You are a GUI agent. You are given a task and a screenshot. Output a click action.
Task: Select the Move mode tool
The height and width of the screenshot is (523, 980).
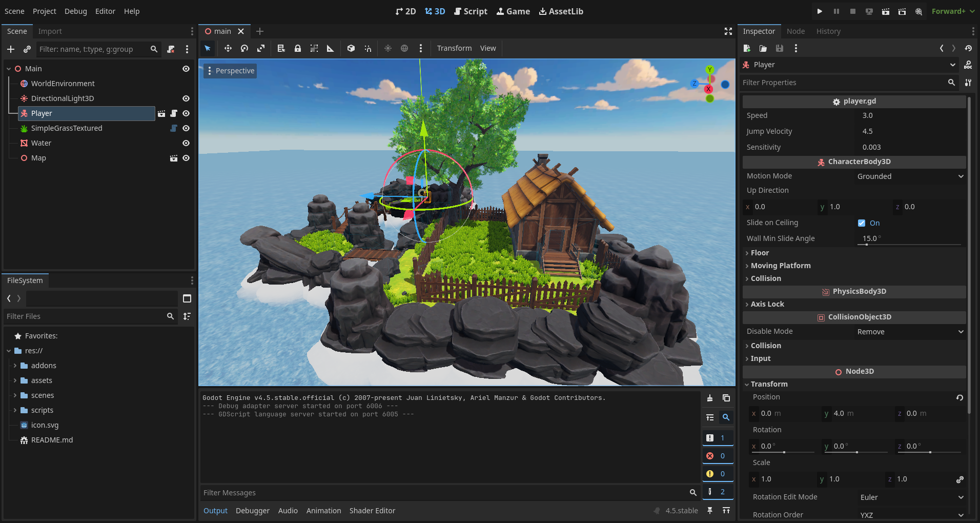[x=228, y=48]
